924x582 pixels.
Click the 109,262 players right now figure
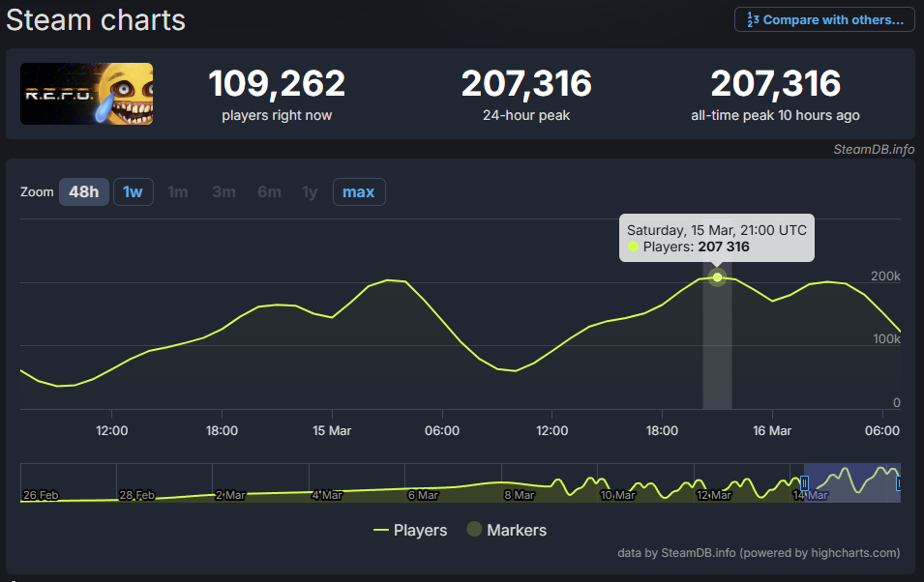click(277, 83)
